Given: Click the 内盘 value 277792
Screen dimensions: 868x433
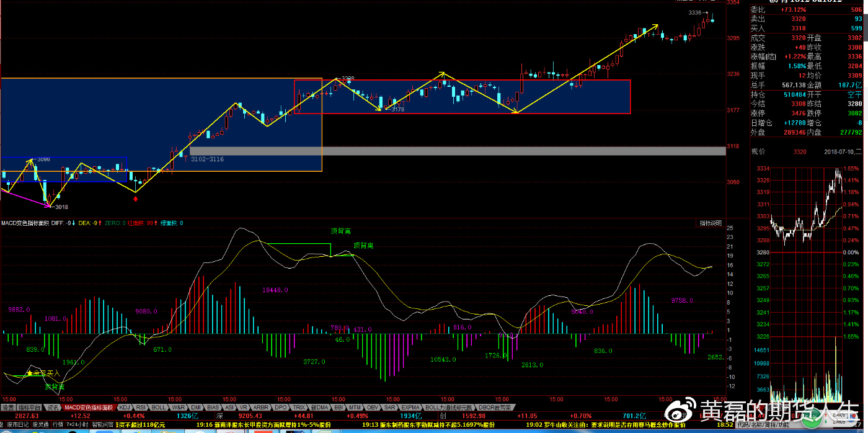Looking at the screenshot, I should pos(850,132).
